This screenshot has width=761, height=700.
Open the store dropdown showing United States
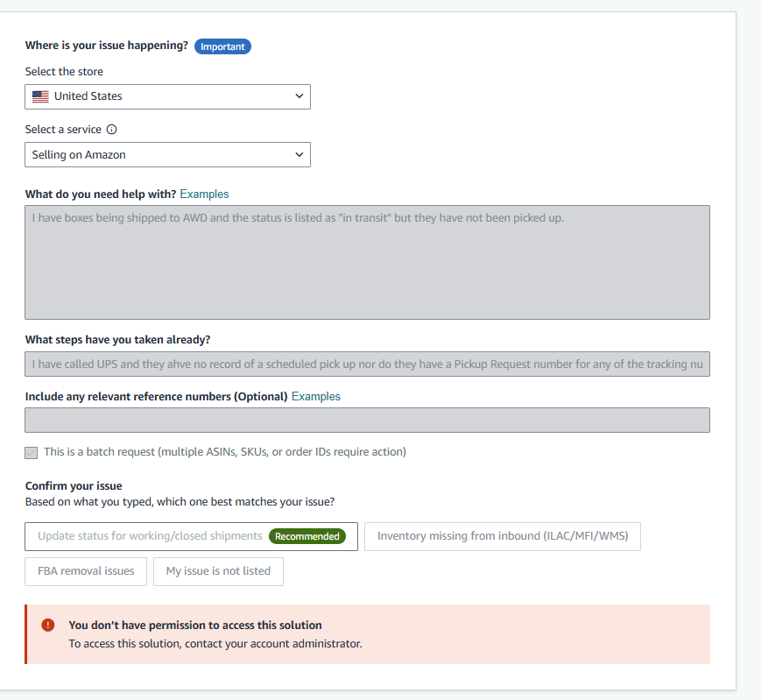167,96
